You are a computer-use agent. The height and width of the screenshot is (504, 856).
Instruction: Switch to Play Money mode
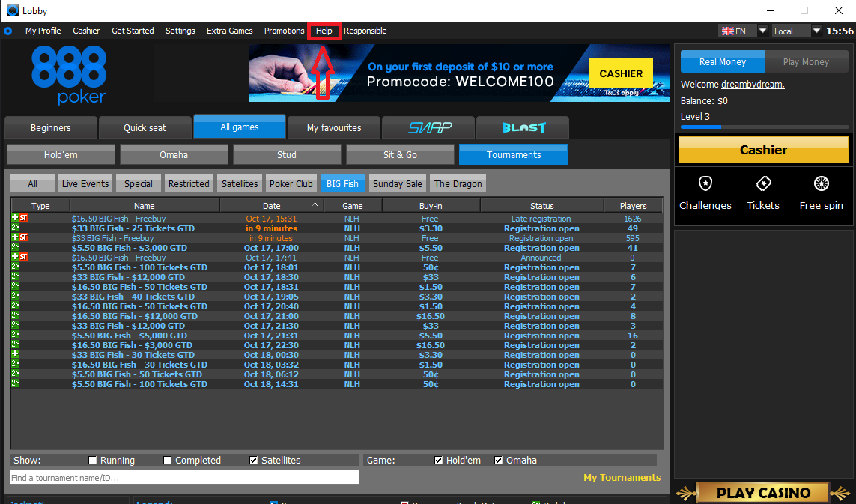coord(807,61)
